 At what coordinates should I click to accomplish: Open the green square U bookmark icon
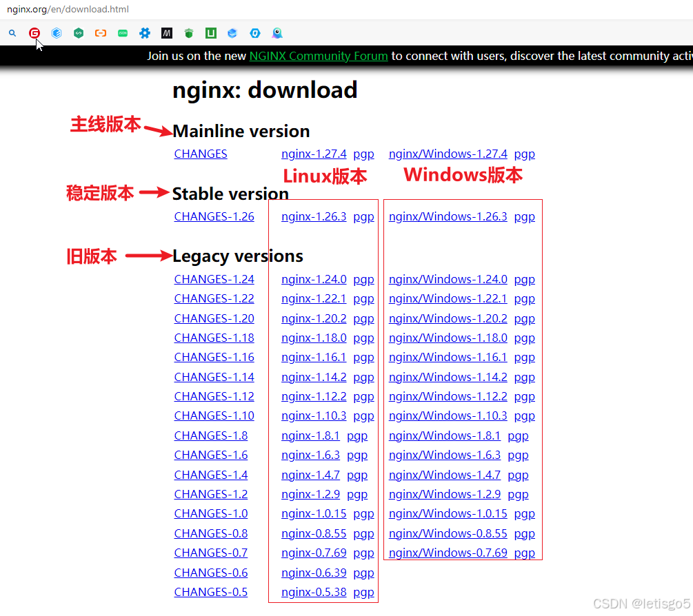point(211,33)
